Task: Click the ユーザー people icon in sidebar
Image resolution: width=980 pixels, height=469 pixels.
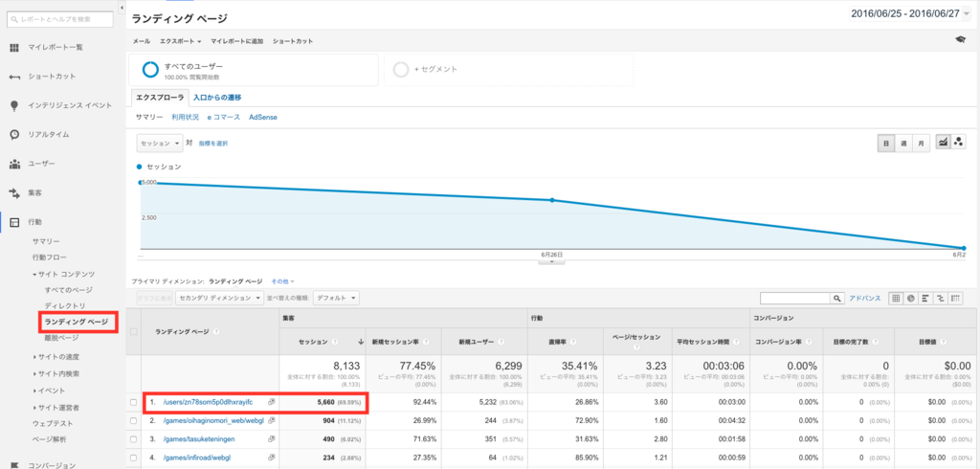Action: pyautogui.click(x=14, y=164)
